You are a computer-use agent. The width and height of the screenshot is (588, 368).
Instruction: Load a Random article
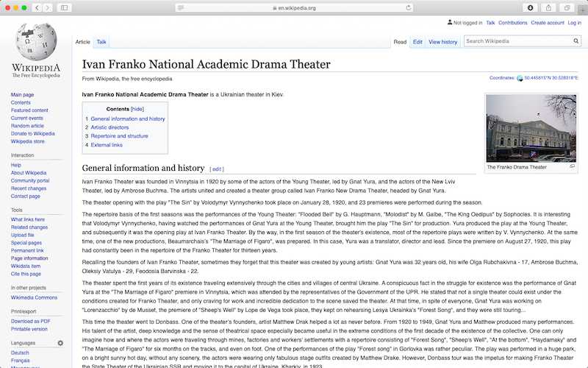(x=27, y=126)
